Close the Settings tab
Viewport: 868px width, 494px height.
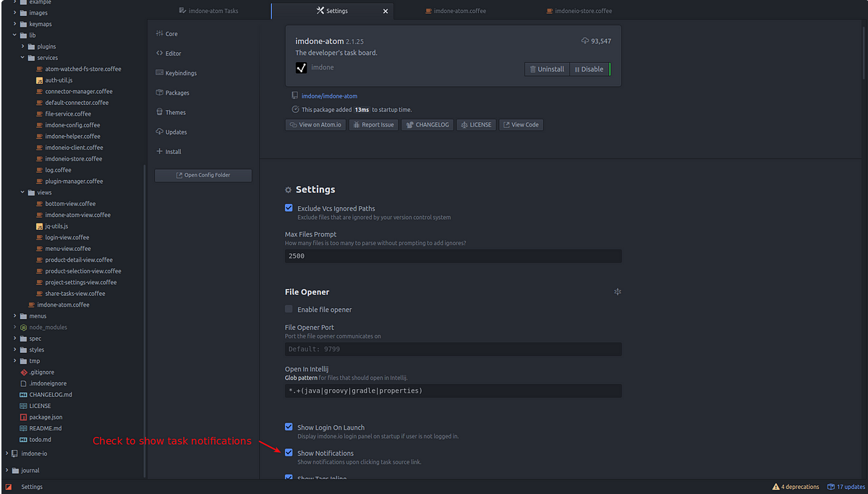[386, 11]
